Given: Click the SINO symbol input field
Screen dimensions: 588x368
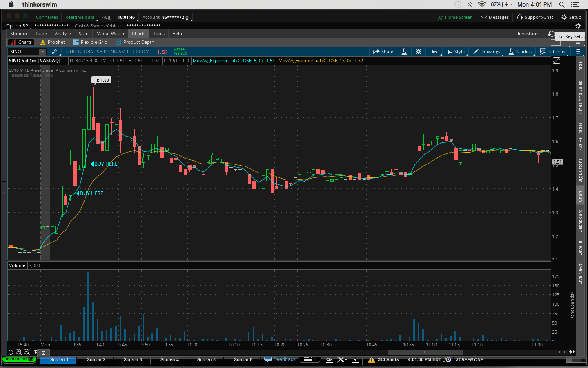Looking at the screenshot, I should pyautogui.click(x=24, y=52).
